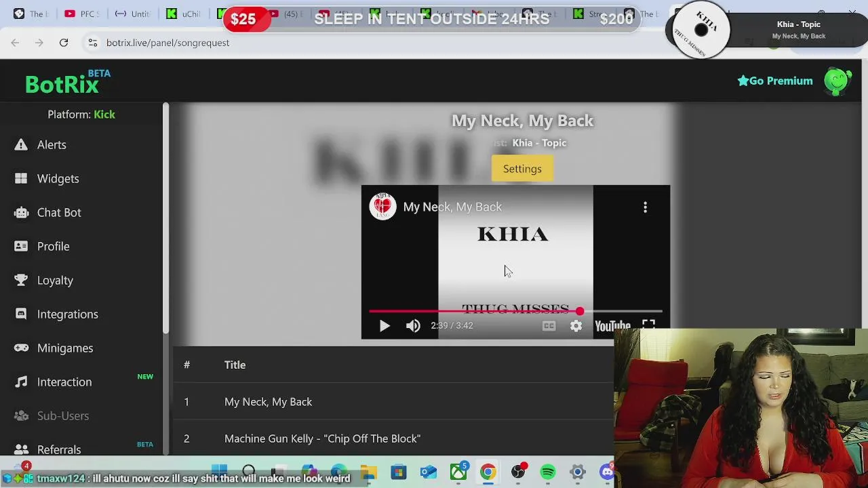This screenshot has height=488, width=868.
Task: Open the YouTube player three-dot menu
Action: [645, 207]
